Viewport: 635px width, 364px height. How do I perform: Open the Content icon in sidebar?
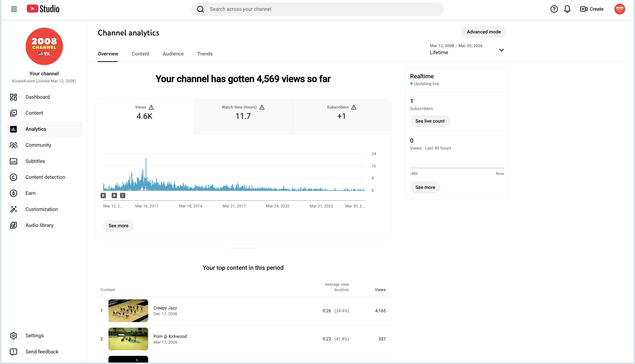pyautogui.click(x=14, y=113)
